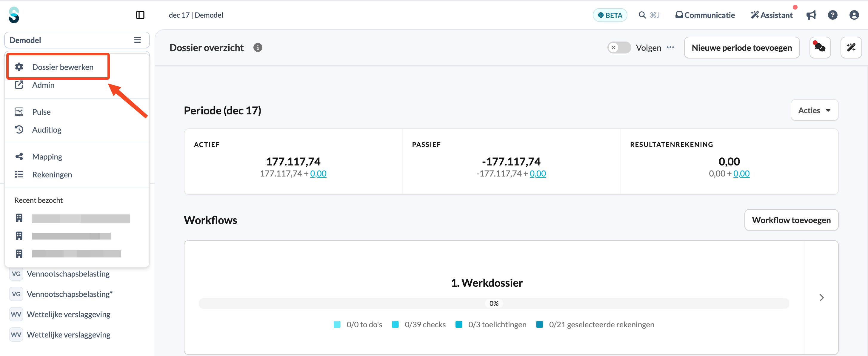Select Rekeningen menu item

click(x=77, y=174)
